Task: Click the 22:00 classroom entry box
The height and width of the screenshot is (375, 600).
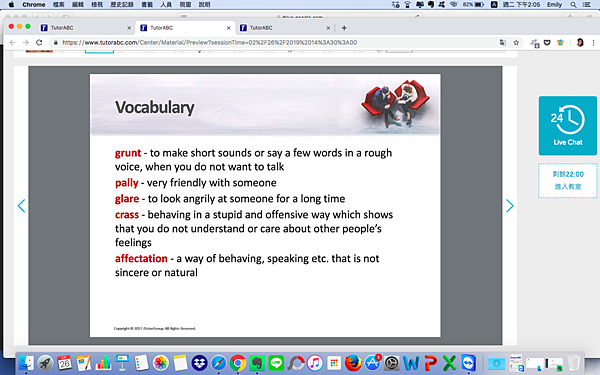Action: [567, 180]
